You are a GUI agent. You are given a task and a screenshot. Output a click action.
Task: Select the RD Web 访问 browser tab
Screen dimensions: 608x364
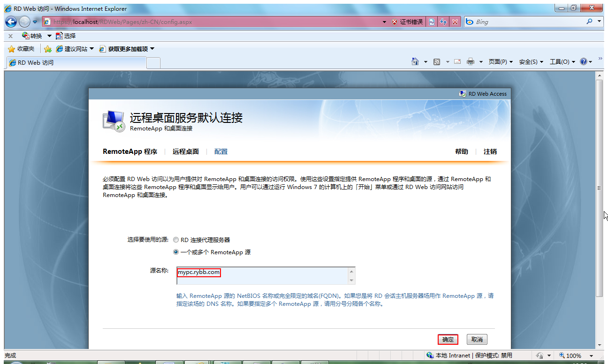coord(76,62)
